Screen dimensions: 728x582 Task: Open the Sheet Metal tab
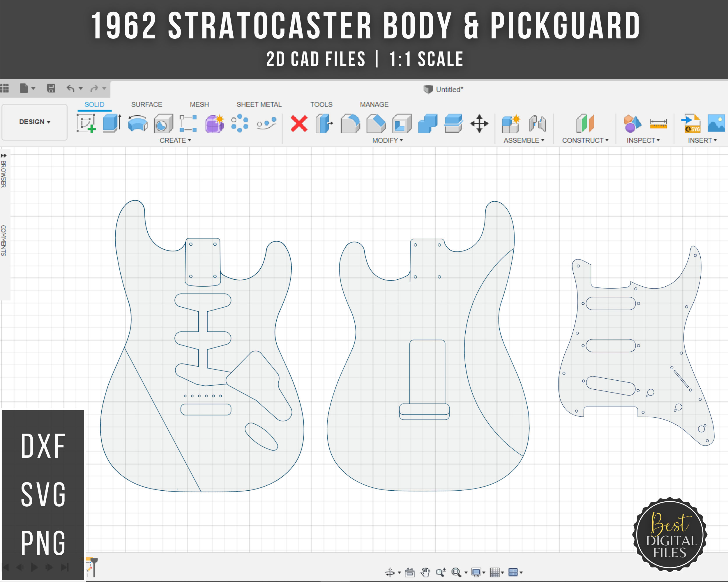[x=259, y=104]
